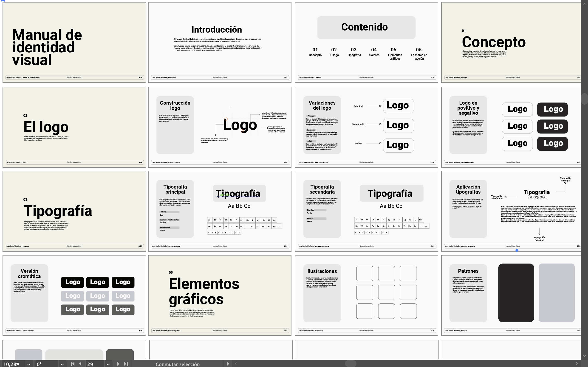The image size is (588, 367).
Task: Advance to the next artboard
Action: tap(118, 364)
